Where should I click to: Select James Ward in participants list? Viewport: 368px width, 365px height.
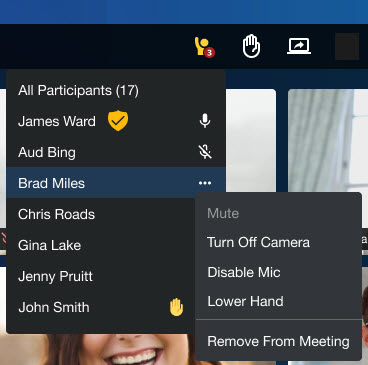point(57,121)
